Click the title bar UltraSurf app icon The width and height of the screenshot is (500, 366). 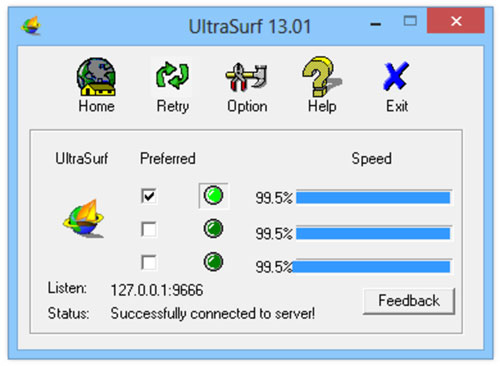[31, 26]
